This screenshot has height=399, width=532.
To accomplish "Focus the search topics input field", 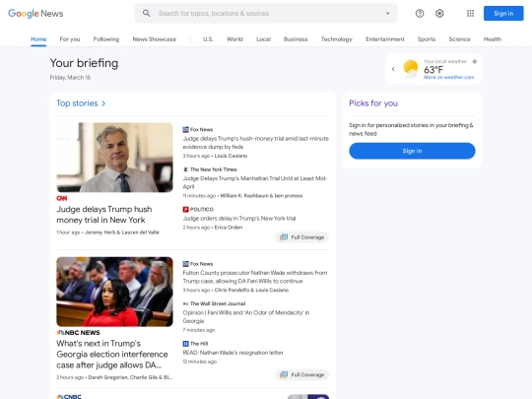I will [x=266, y=14].
